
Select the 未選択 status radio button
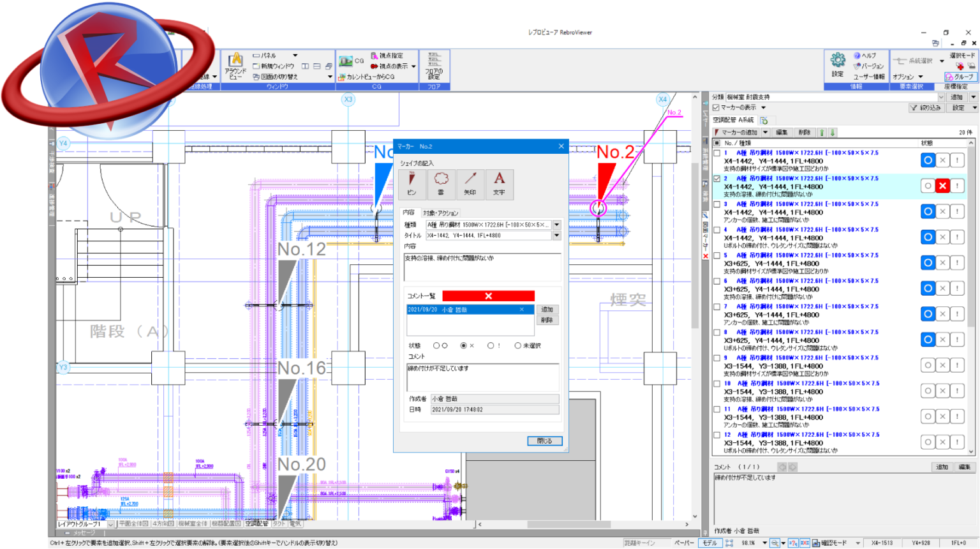[517, 345]
